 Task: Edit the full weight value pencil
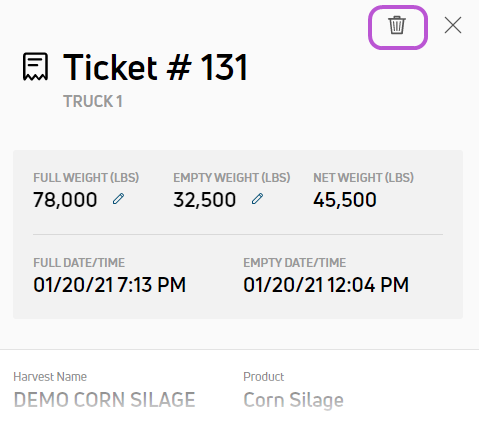[118, 199]
